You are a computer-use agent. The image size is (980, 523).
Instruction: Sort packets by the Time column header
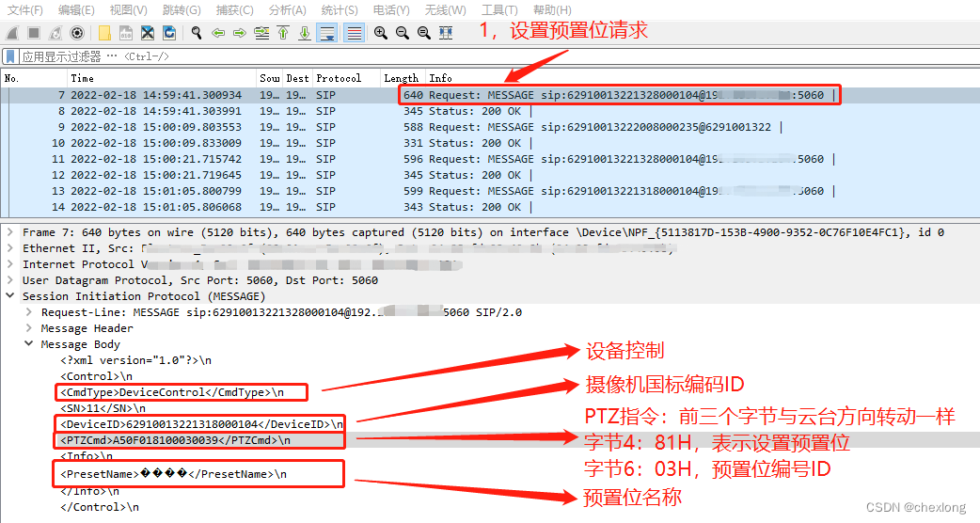pyautogui.click(x=163, y=78)
